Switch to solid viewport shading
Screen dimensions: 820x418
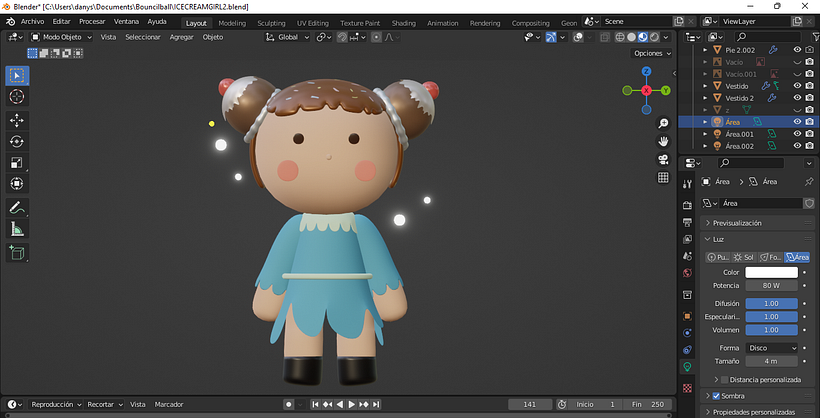coord(631,37)
